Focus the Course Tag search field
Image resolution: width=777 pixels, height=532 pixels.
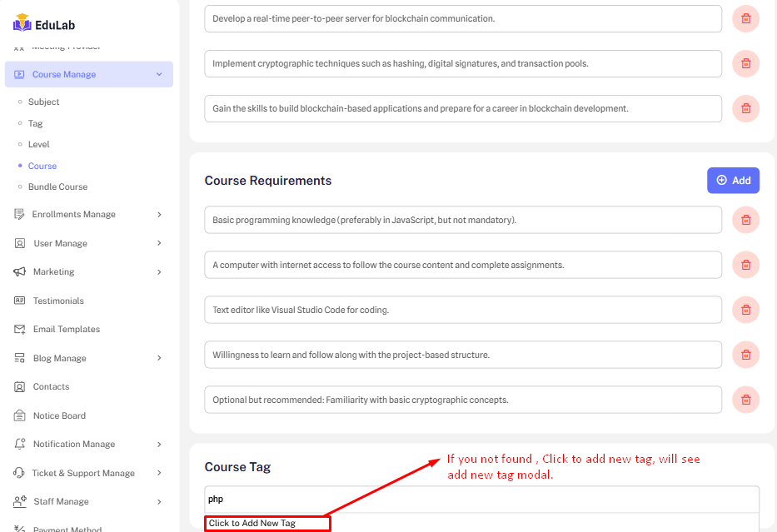tap(481, 499)
